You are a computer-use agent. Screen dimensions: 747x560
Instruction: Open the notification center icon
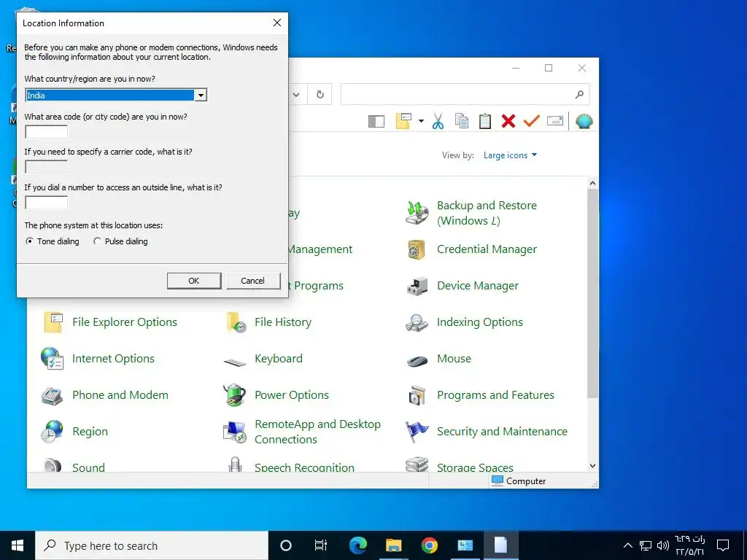[x=723, y=545]
